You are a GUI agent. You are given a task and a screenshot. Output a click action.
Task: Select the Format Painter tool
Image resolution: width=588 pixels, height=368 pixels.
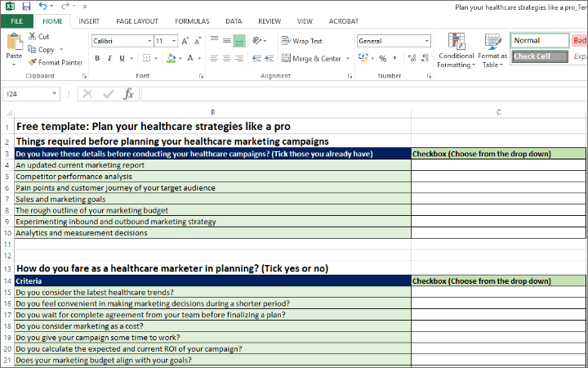coord(55,62)
